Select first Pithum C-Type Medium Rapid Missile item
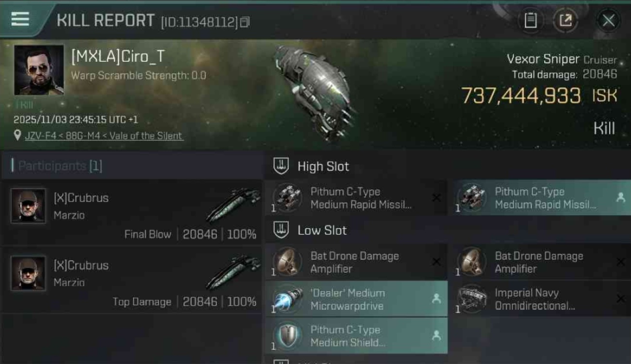The width and height of the screenshot is (631, 364). [x=356, y=198]
